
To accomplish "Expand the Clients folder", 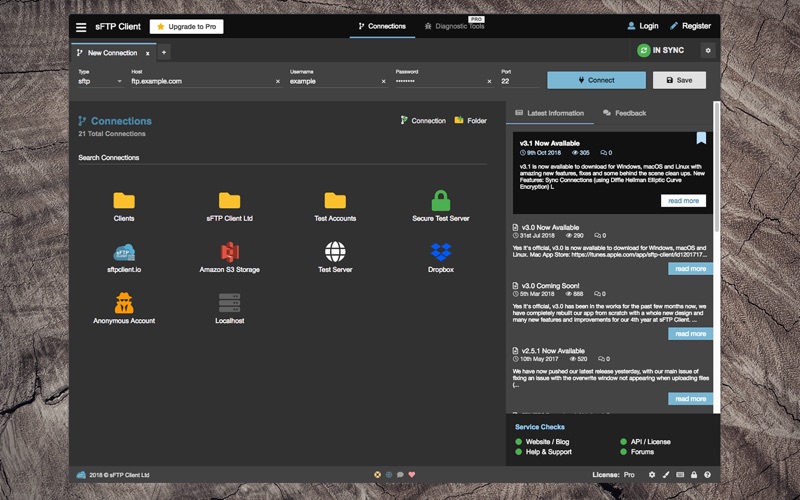I will 124,201.
